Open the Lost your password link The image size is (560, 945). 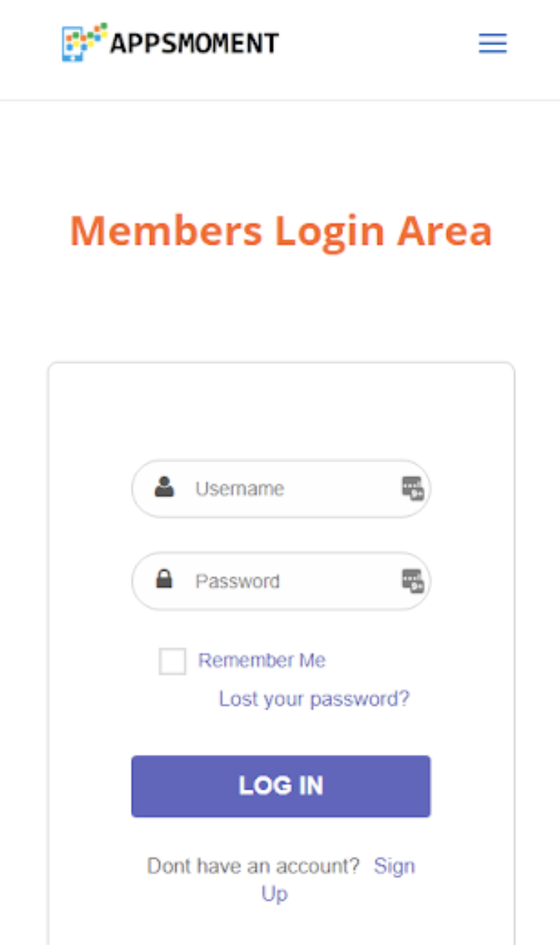315,698
